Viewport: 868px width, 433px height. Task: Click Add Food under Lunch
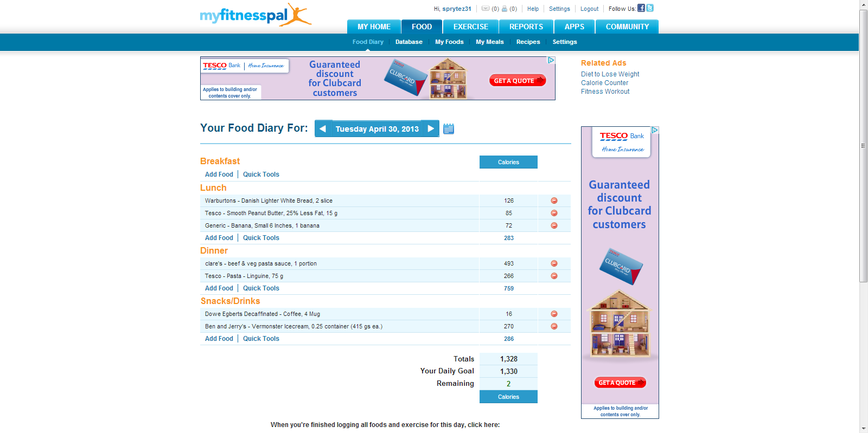(x=219, y=238)
